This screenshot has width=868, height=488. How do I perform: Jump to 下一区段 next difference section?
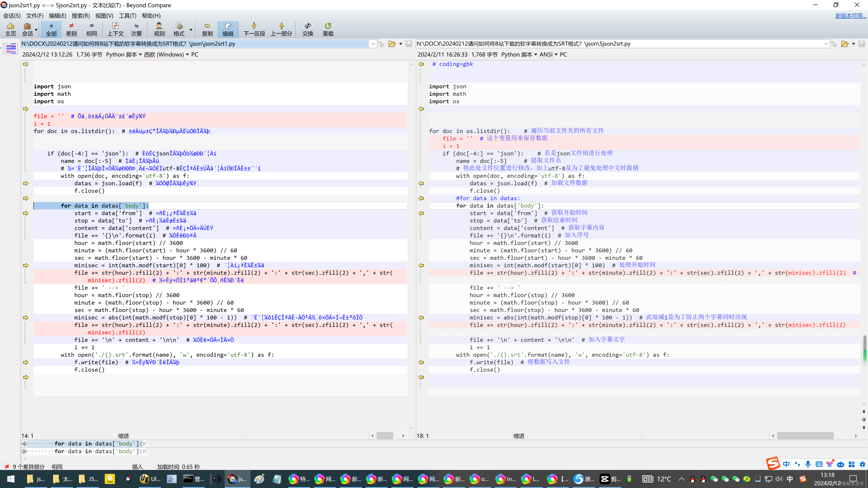point(254,29)
